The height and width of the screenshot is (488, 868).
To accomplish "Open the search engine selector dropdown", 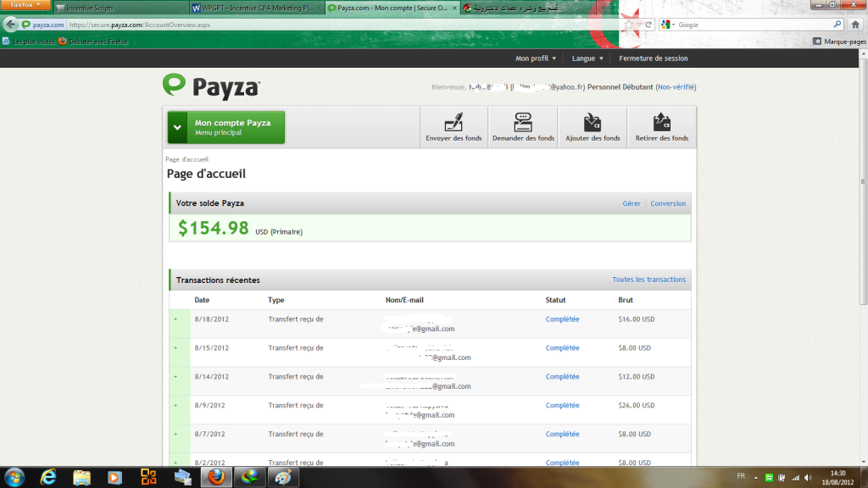I will point(668,25).
